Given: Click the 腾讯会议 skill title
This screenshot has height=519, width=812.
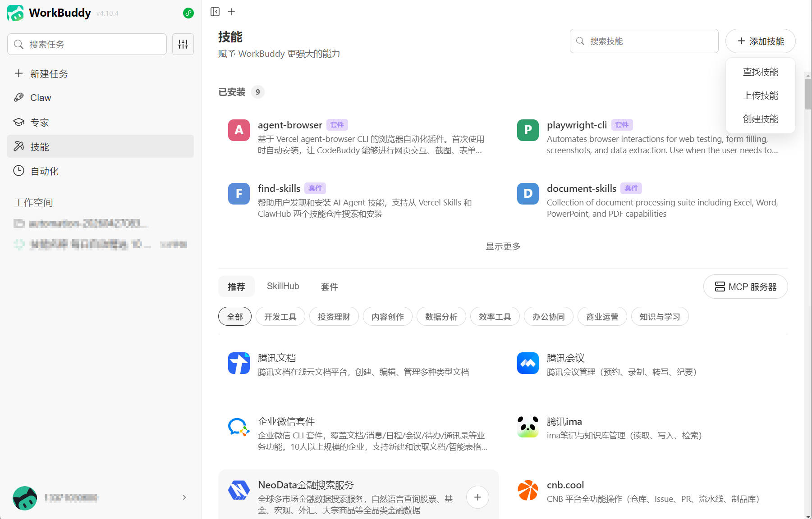Looking at the screenshot, I should [566, 358].
